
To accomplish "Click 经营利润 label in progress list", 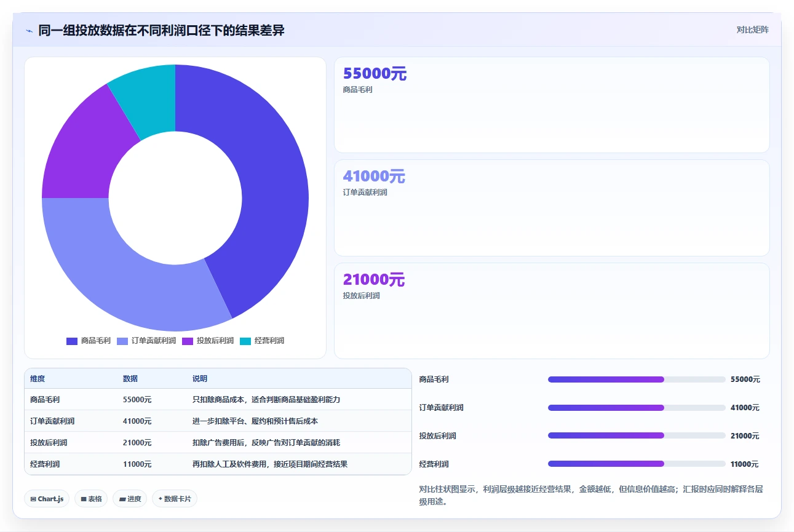I will [x=434, y=464].
